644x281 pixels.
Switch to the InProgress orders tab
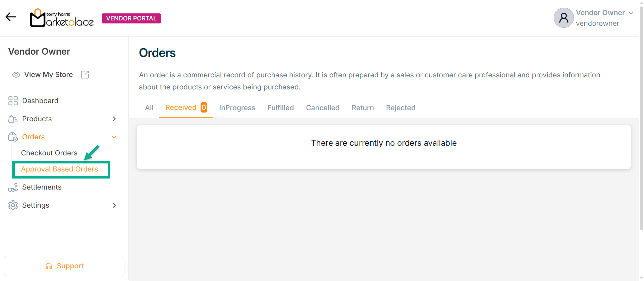coord(237,108)
